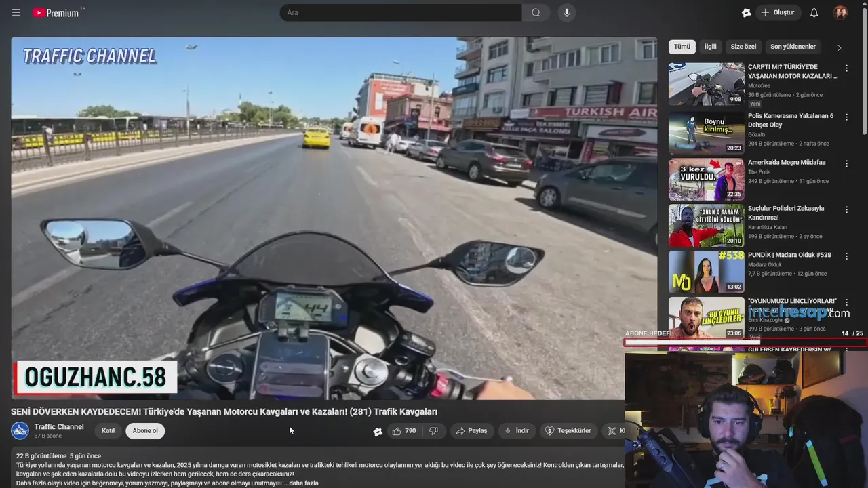
Task: Click the Paylaş share button
Action: tap(471, 431)
